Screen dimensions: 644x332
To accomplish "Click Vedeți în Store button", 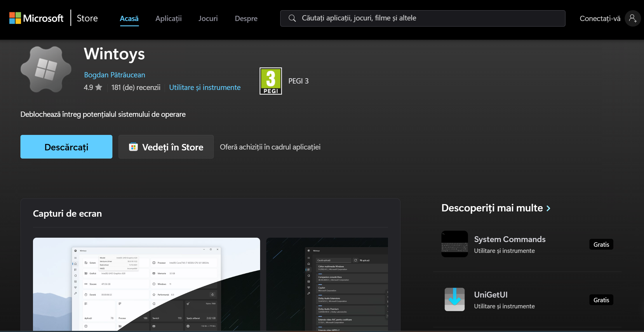I will (x=166, y=147).
